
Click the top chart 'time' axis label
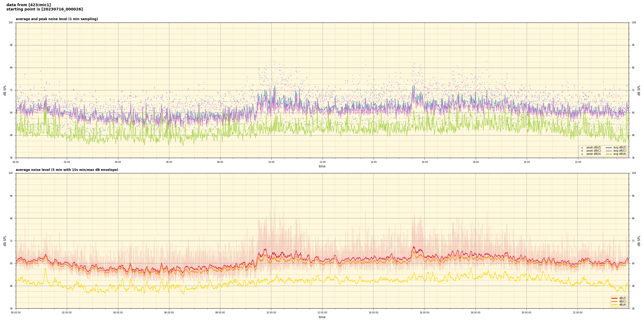click(x=322, y=166)
